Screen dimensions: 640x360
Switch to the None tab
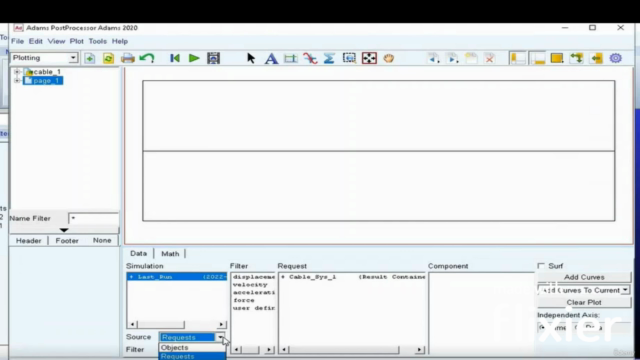coord(102,241)
